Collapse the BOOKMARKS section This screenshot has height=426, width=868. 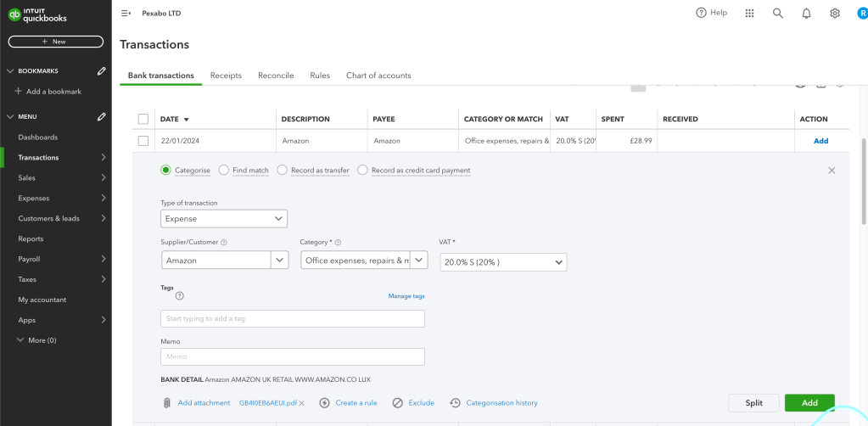tap(10, 71)
